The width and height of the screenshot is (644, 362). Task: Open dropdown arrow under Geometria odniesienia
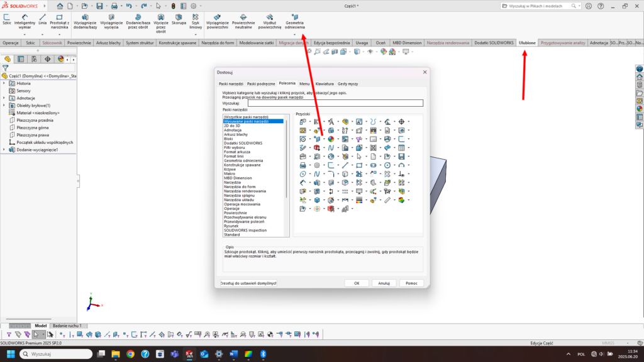pyautogui.click(x=294, y=35)
